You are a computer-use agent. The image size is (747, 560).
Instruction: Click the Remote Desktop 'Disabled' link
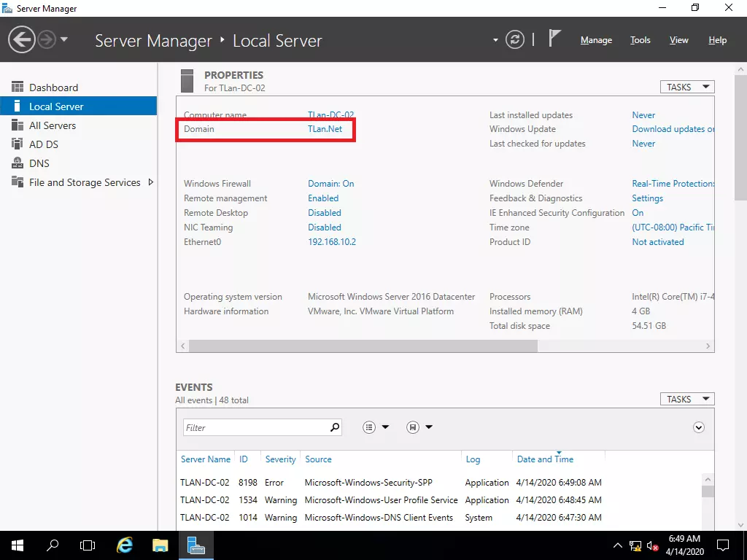325,213
